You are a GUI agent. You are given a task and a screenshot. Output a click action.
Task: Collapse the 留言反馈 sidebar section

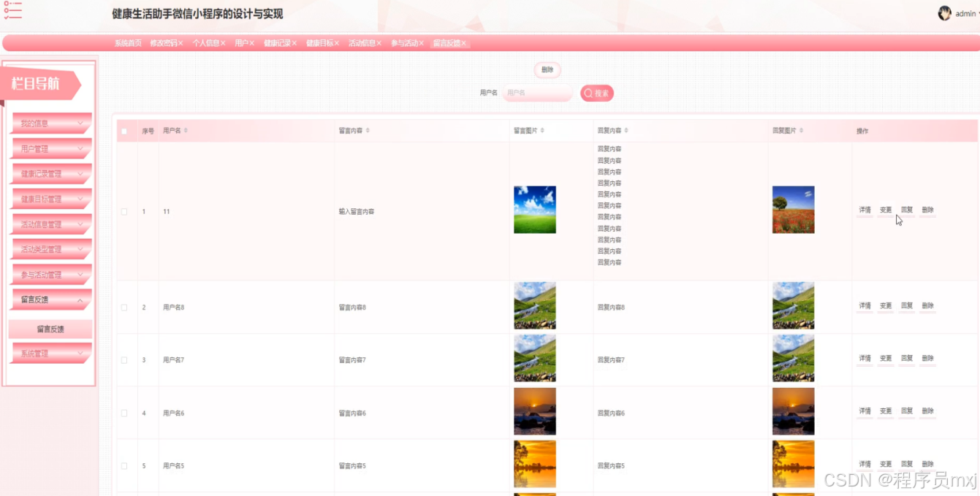click(x=49, y=299)
